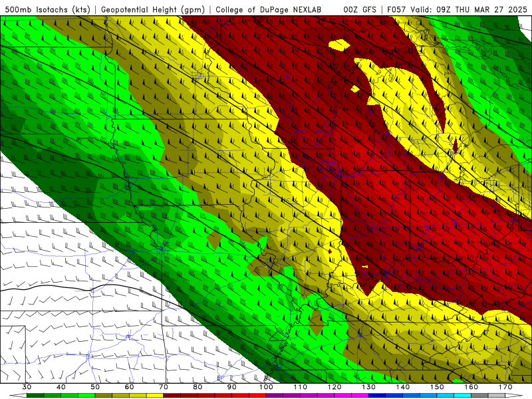The image size is (532, 399).
Task: Click the legend label '120'
Action: point(334,387)
